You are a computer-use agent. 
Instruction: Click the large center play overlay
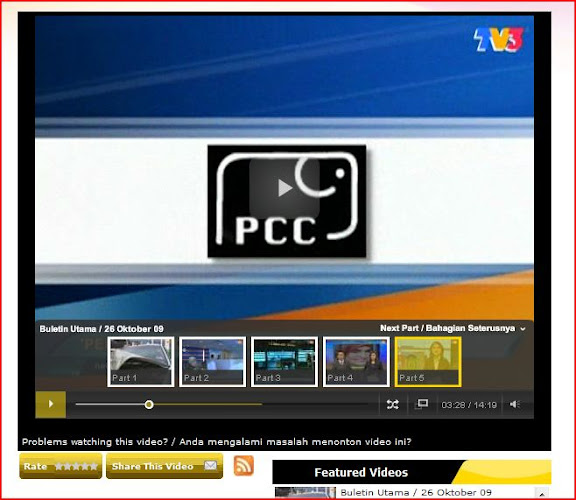[x=284, y=188]
